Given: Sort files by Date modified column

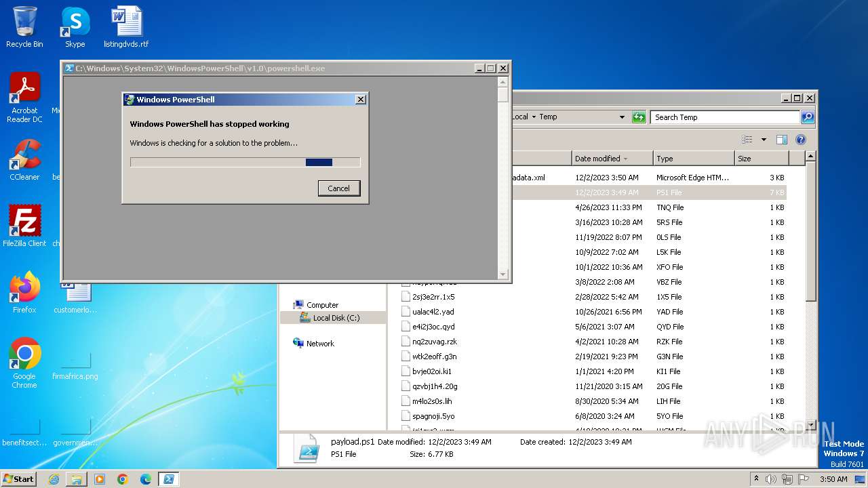Looking at the screenshot, I should coord(612,159).
